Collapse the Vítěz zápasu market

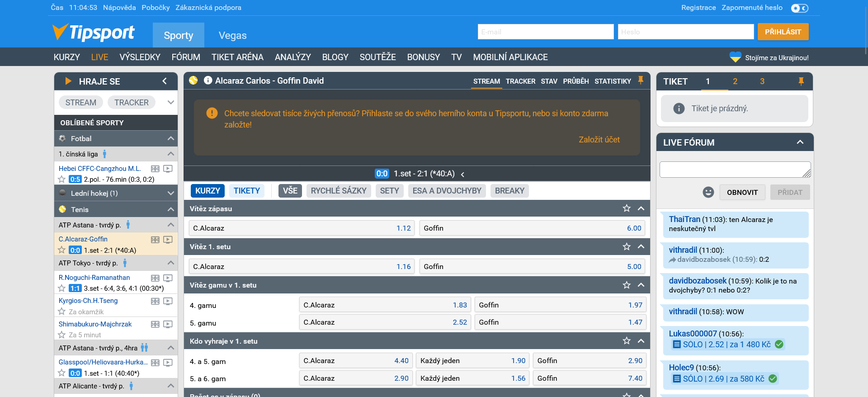[641, 208]
